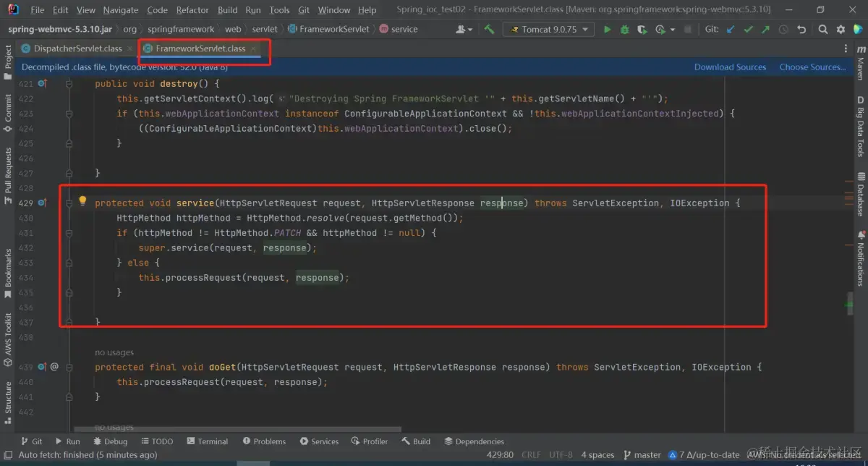868x466 pixels.
Task: Open the Services tool window
Action: 319,441
